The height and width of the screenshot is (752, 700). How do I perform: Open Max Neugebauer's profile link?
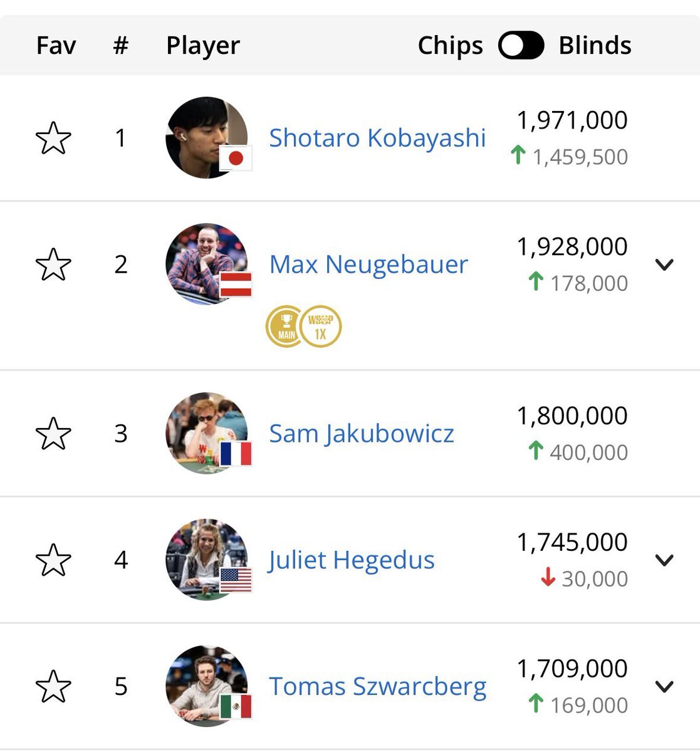368,264
